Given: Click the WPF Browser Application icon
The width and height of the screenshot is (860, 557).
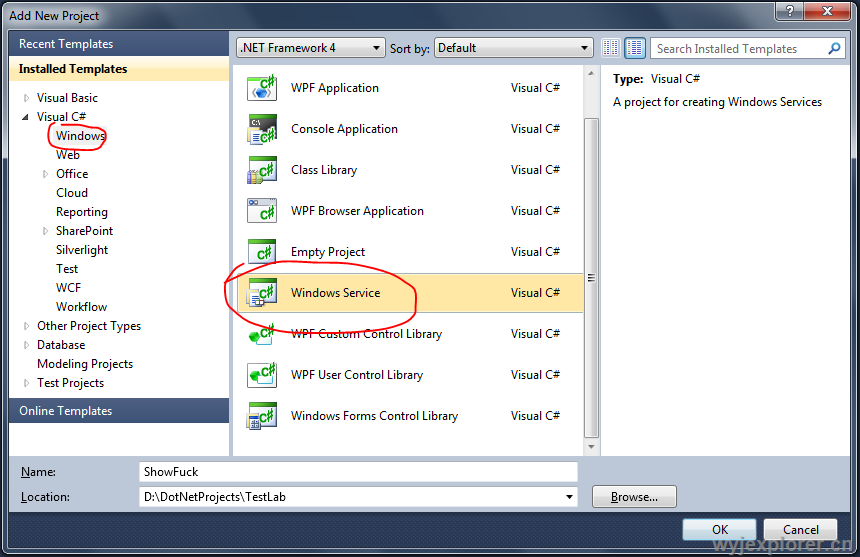Looking at the screenshot, I should [262, 211].
